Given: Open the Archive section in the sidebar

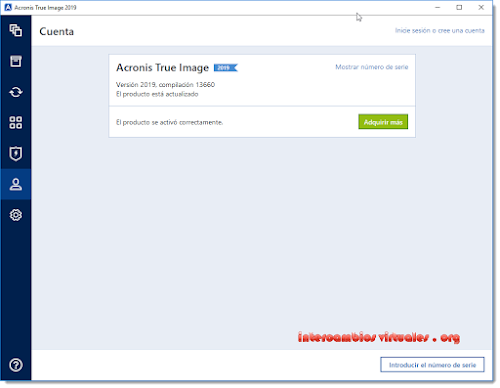Looking at the screenshot, I should tap(16, 61).
